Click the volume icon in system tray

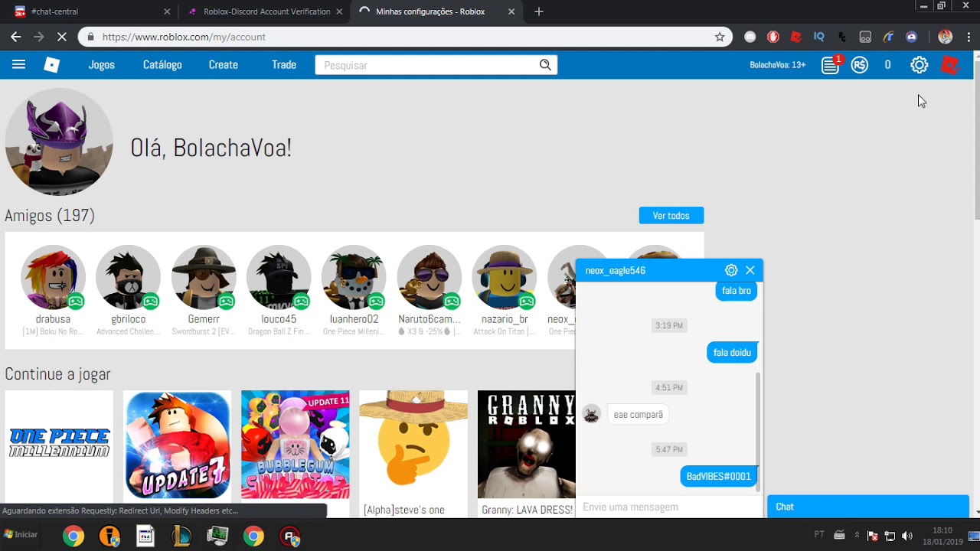[x=907, y=536]
